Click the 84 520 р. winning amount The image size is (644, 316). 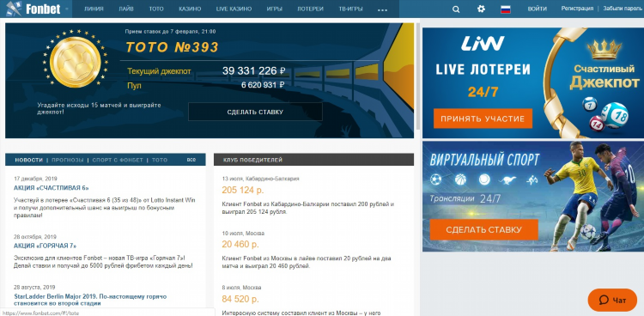click(x=240, y=299)
